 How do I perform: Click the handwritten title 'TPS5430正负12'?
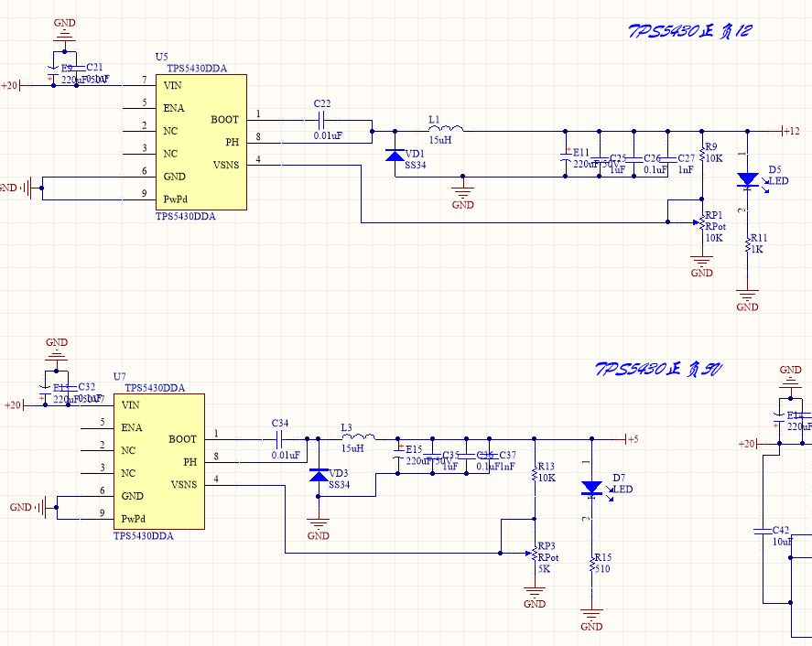[689, 31]
